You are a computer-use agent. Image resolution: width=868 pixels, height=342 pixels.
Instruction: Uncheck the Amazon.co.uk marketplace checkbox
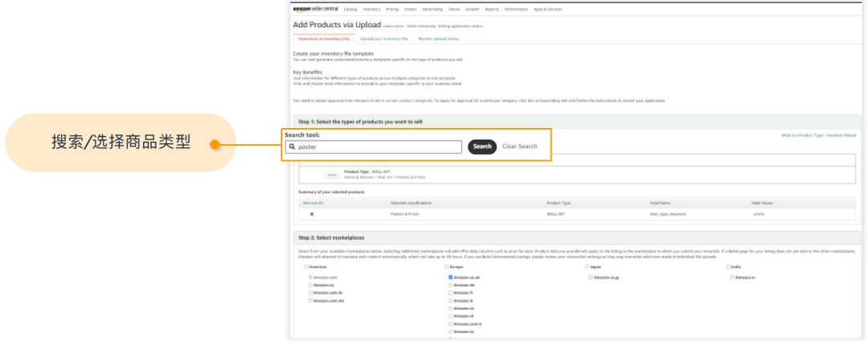tap(451, 277)
